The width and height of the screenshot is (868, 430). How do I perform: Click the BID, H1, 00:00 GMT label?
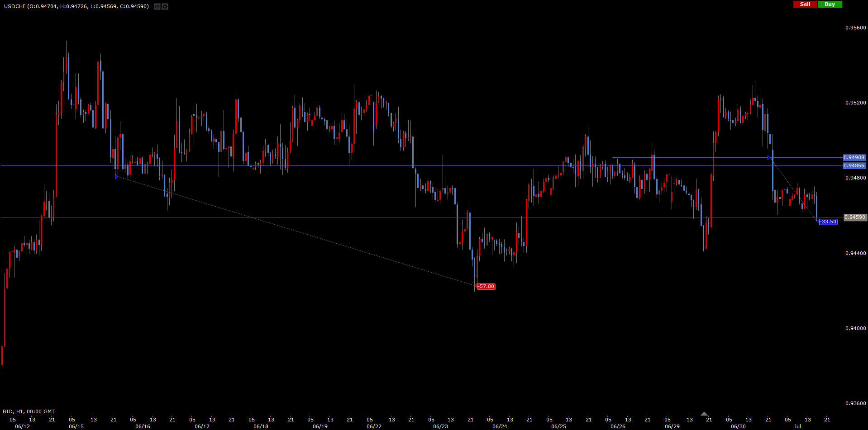[29, 411]
